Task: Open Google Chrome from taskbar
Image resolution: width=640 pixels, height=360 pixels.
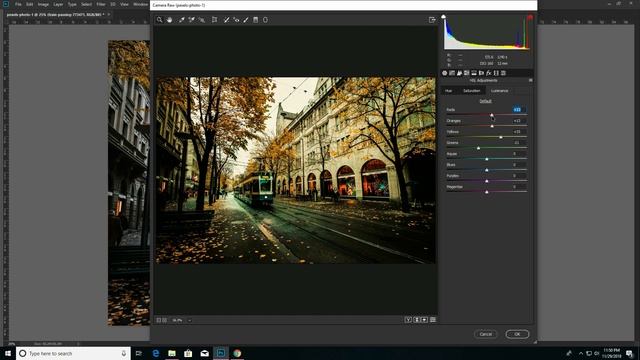Action: [x=237, y=353]
